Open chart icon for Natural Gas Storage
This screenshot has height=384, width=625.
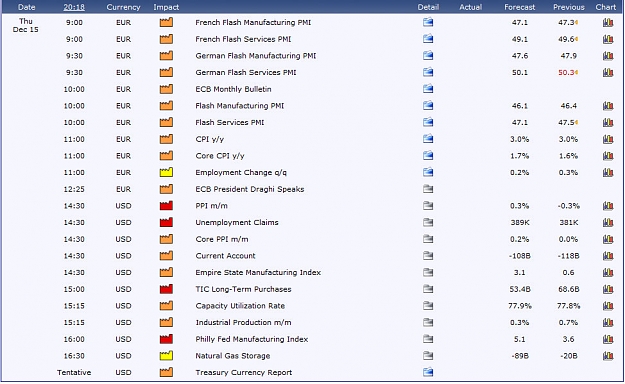coord(608,356)
